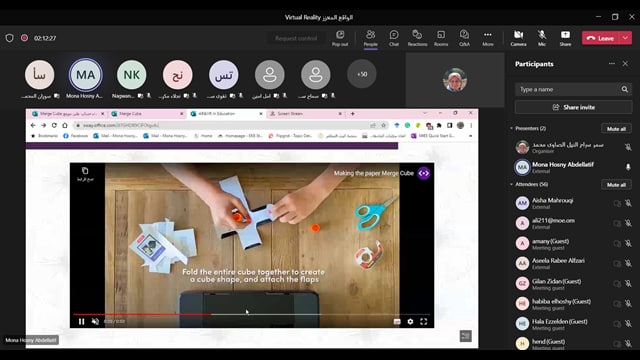Bookmark page with the star icon
Screen dimensions: 640x360
click(384, 125)
